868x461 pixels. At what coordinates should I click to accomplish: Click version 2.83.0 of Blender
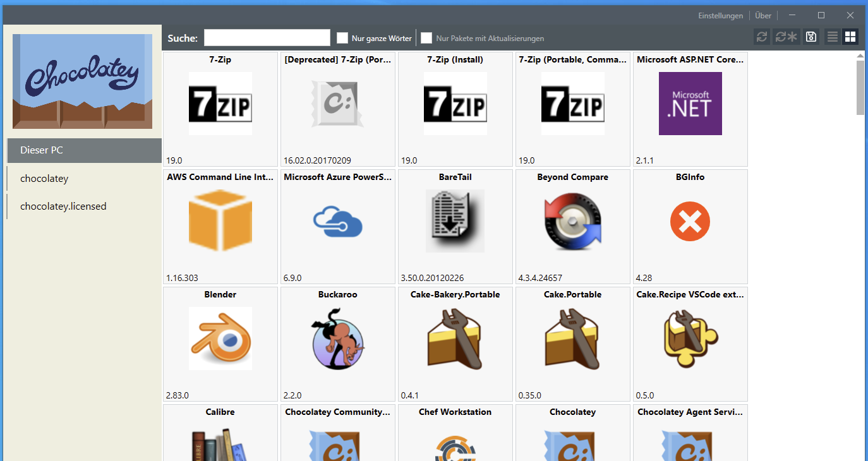click(178, 395)
